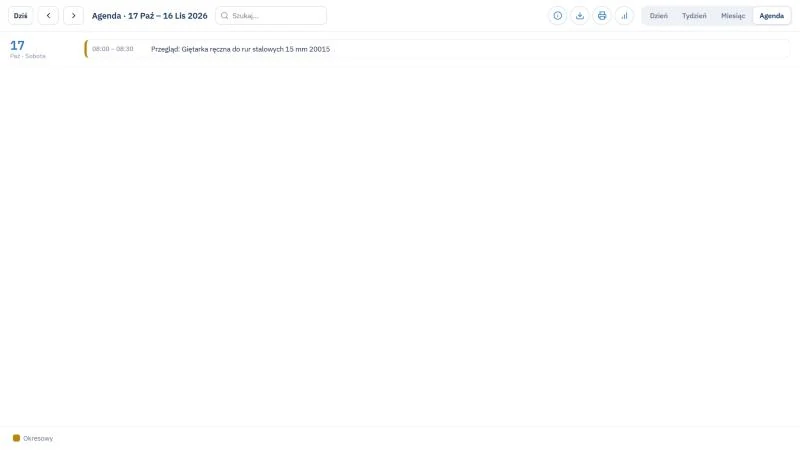This screenshot has height=450, width=800.
Task: Go to previous period with left chevron
Action: pos(48,16)
